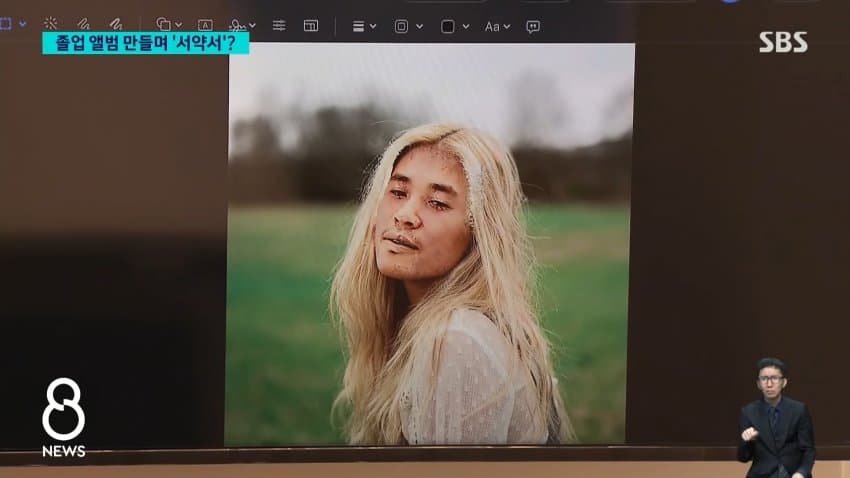Open the Shape Style line thickness menu
Viewport: 850px width, 478px height.
364,26
